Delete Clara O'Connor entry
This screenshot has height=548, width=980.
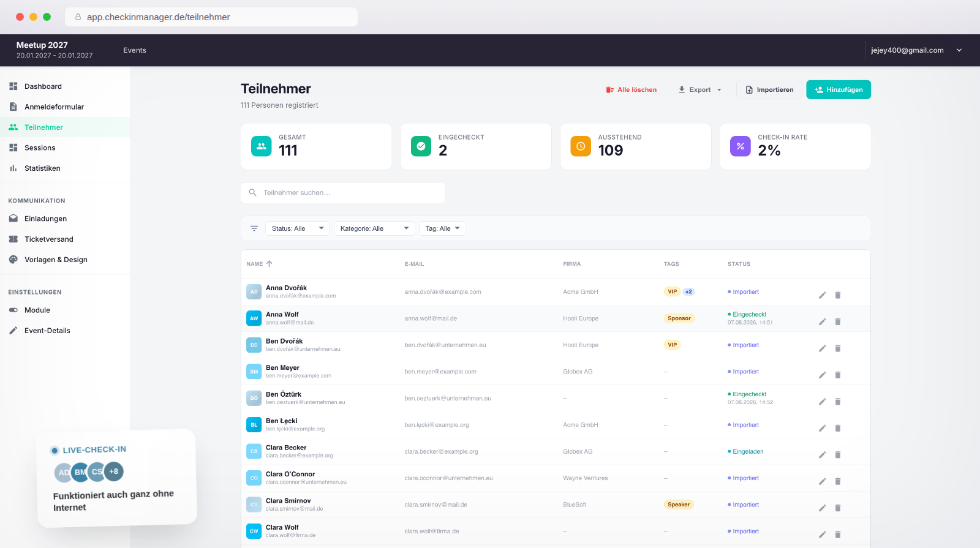tap(838, 481)
